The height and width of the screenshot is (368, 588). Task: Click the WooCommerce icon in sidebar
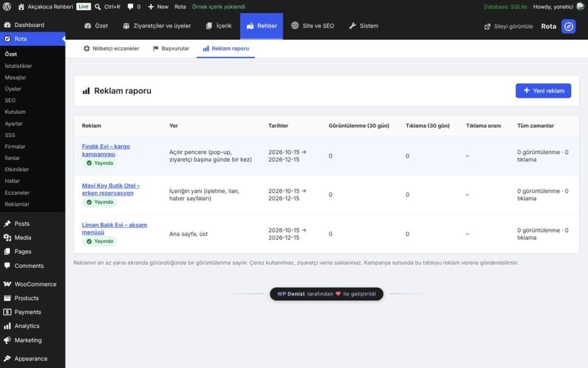[x=7, y=284]
